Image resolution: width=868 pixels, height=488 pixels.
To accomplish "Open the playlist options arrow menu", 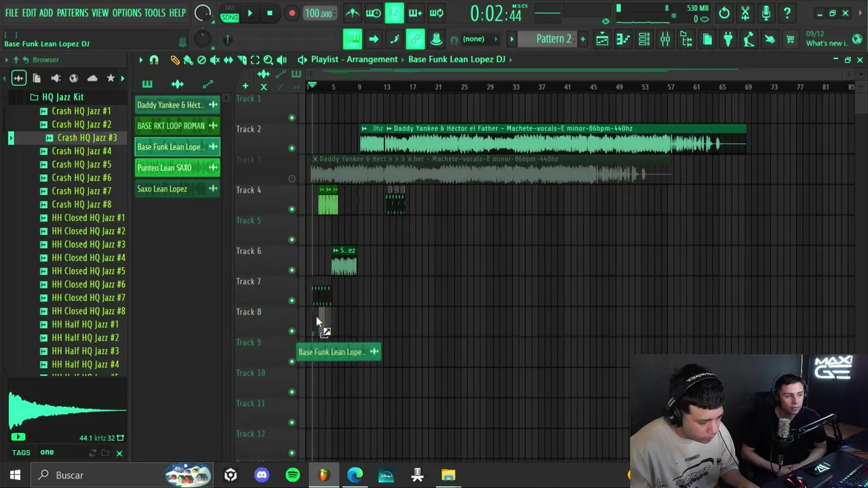I will tap(141, 60).
